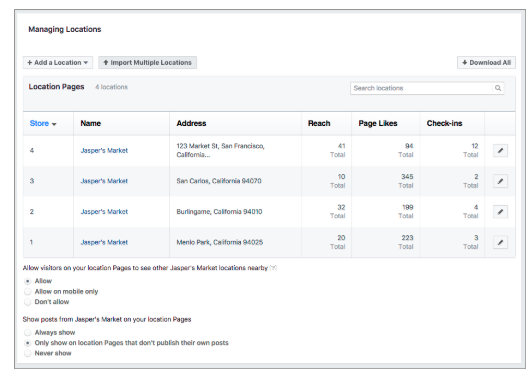Edit store 4 using pencil icon

click(500, 151)
